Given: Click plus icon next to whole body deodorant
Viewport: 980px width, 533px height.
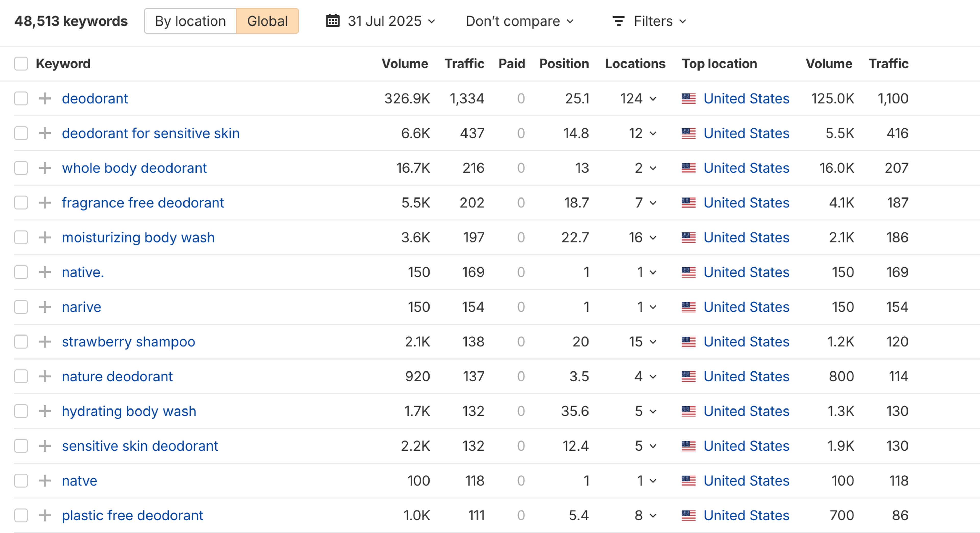Looking at the screenshot, I should [45, 168].
